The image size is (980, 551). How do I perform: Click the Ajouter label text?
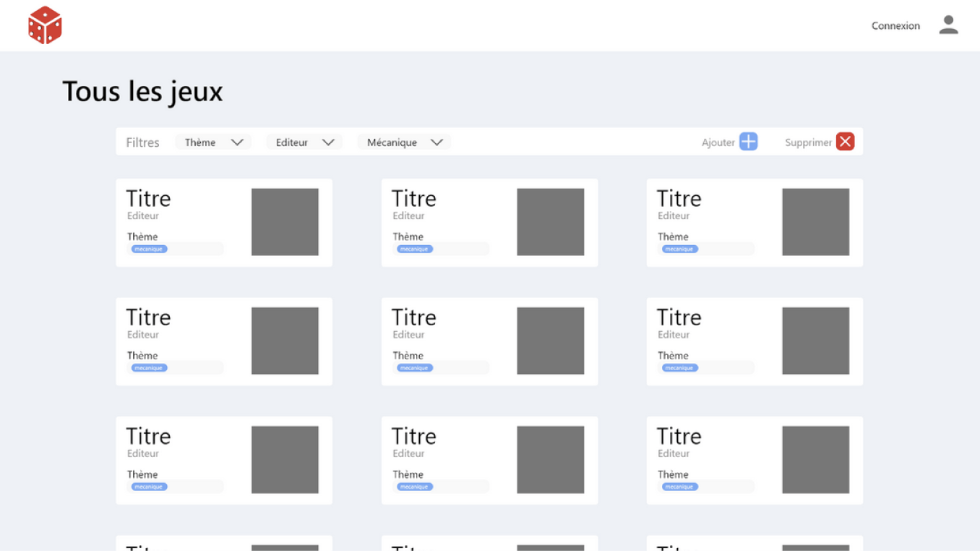[718, 142]
